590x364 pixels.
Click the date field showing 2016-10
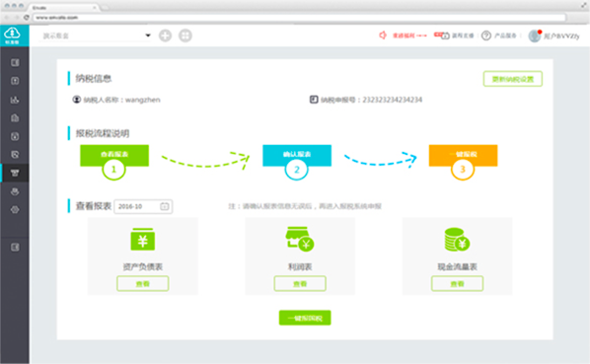coord(143,206)
